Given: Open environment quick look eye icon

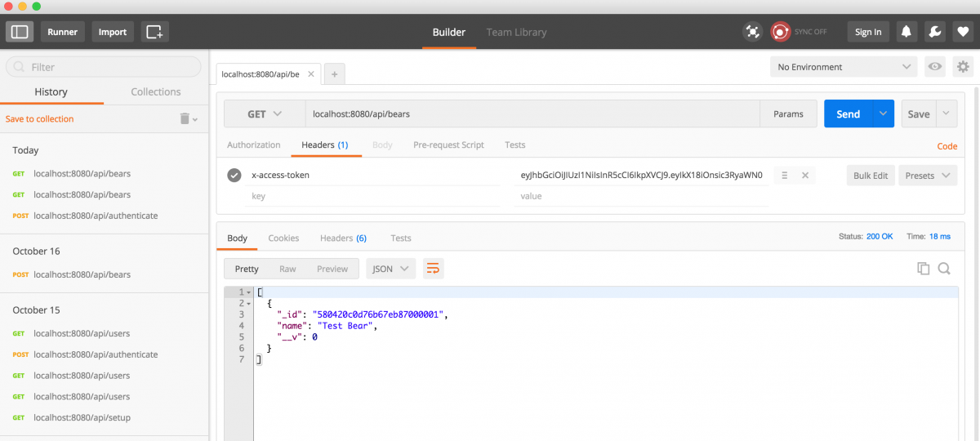Looking at the screenshot, I should 935,67.
